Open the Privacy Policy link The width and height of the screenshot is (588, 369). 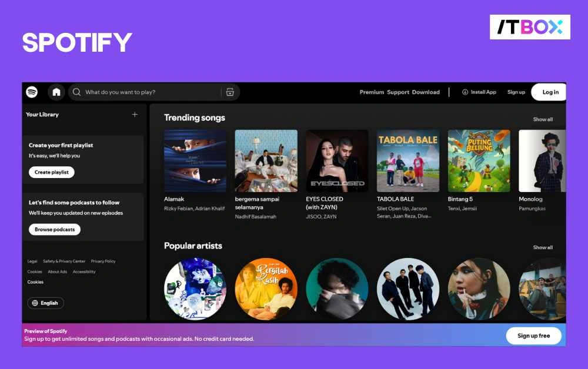click(x=103, y=261)
